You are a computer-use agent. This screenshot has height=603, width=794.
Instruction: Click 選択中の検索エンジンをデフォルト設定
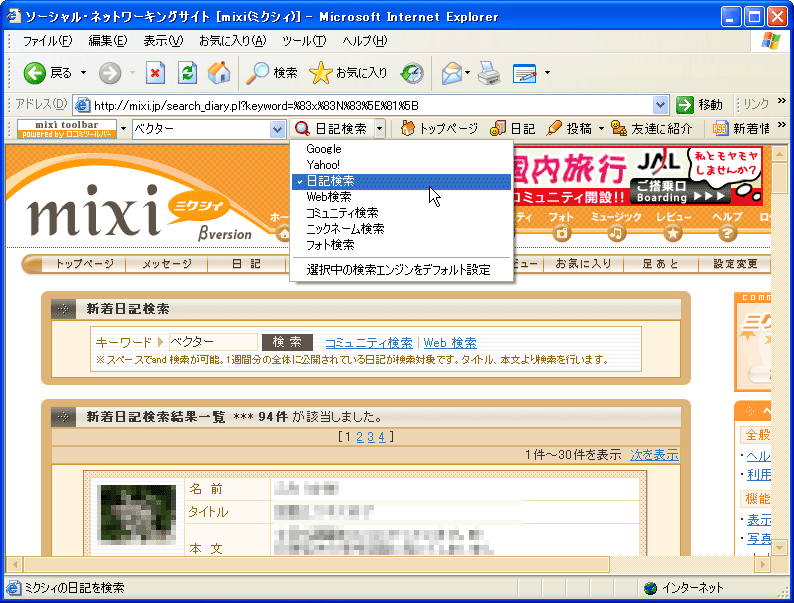(x=402, y=270)
